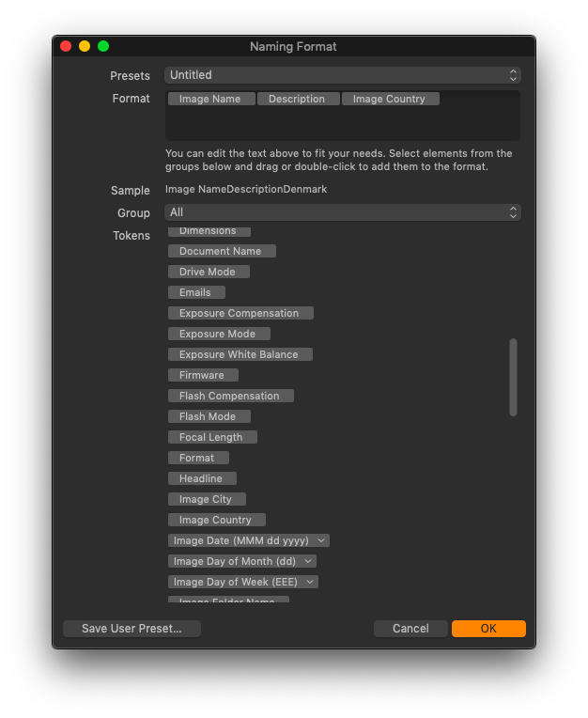Select the Image Date token label
Image resolution: width=588 pixels, height=718 pixels.
pyautogui.click(x=241, y=540)
